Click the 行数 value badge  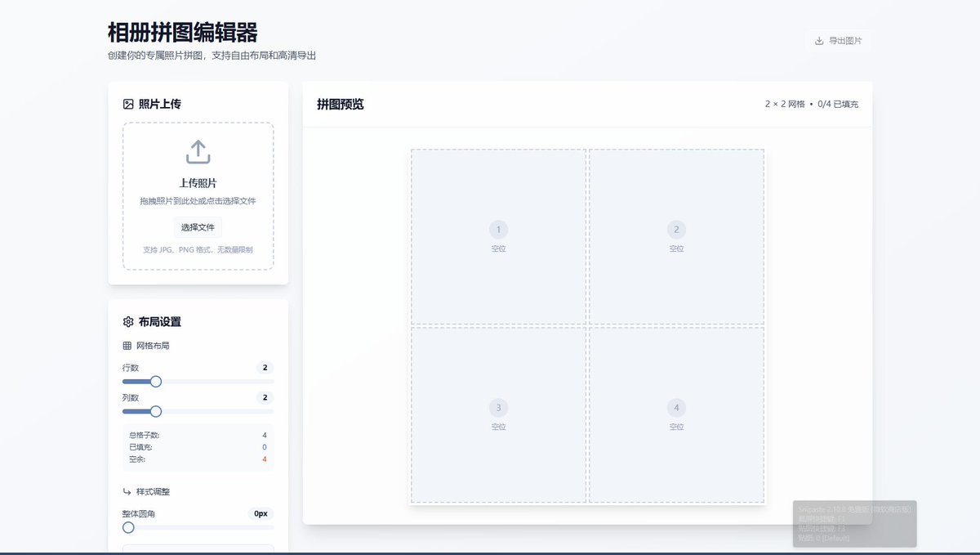click(x=265, y=368)
